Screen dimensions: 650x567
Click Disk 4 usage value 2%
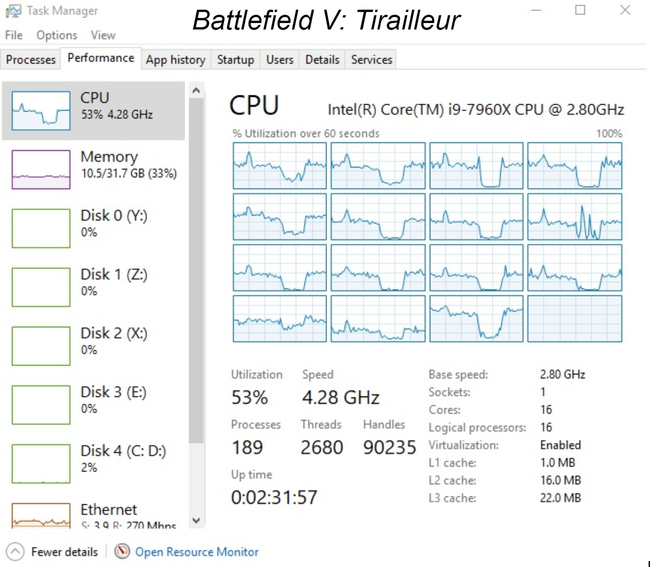coord(89,468)
